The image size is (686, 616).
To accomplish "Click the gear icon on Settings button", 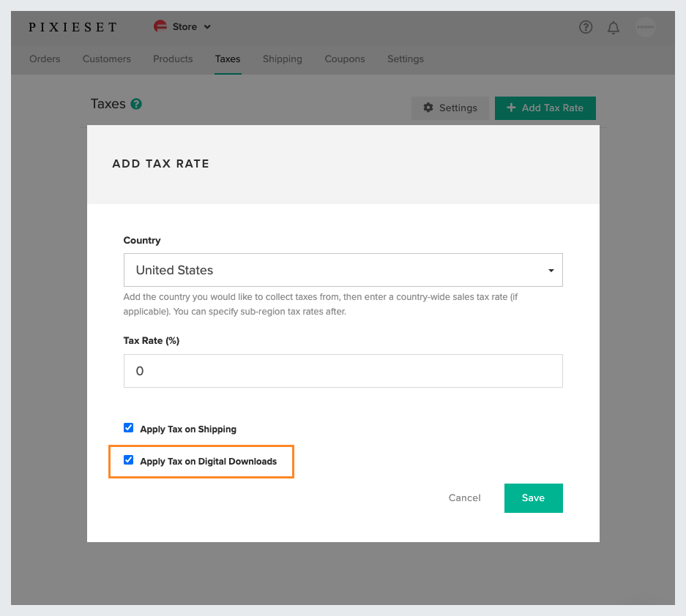I will 428,108.
